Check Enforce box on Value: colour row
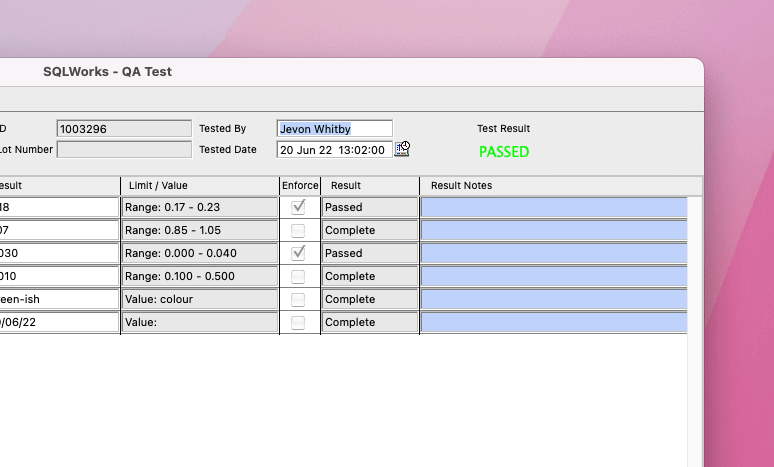 (298, 299)
